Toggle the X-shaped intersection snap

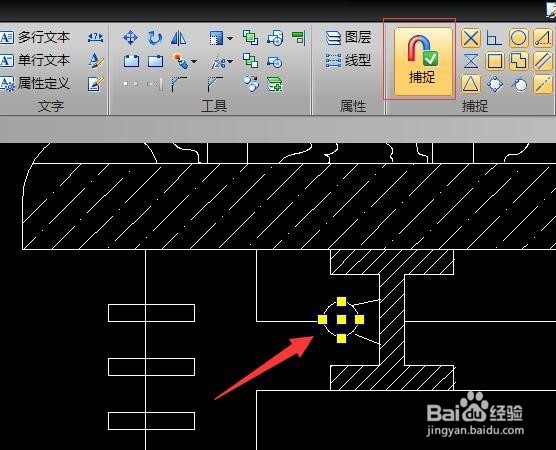pos(471,38)
